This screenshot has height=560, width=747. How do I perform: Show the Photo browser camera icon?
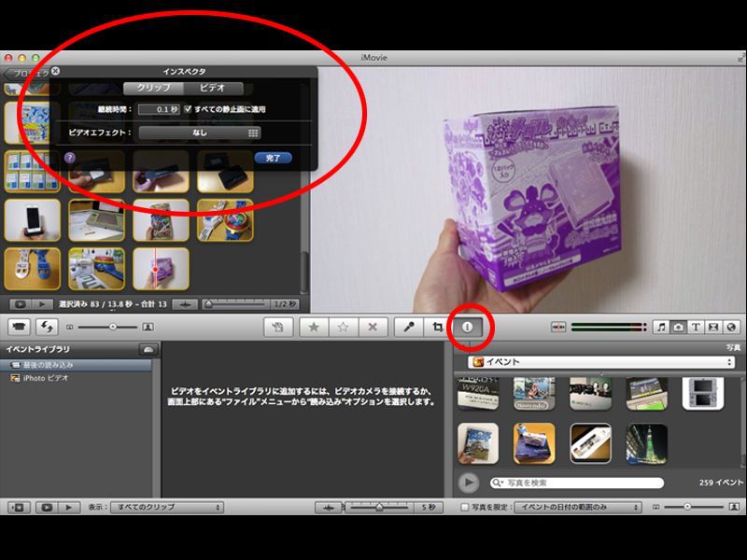[x=679, y=328]
